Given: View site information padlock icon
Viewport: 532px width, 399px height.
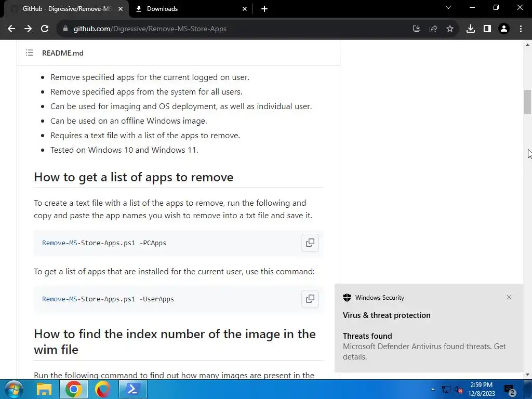Looking at the screenshot, I should click(65, 29).
